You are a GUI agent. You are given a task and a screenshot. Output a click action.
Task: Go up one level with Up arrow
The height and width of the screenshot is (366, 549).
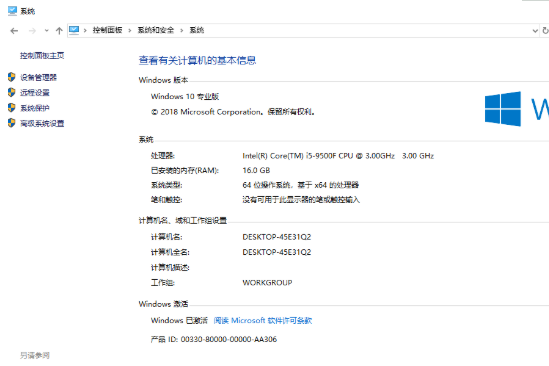pos(59,31)
